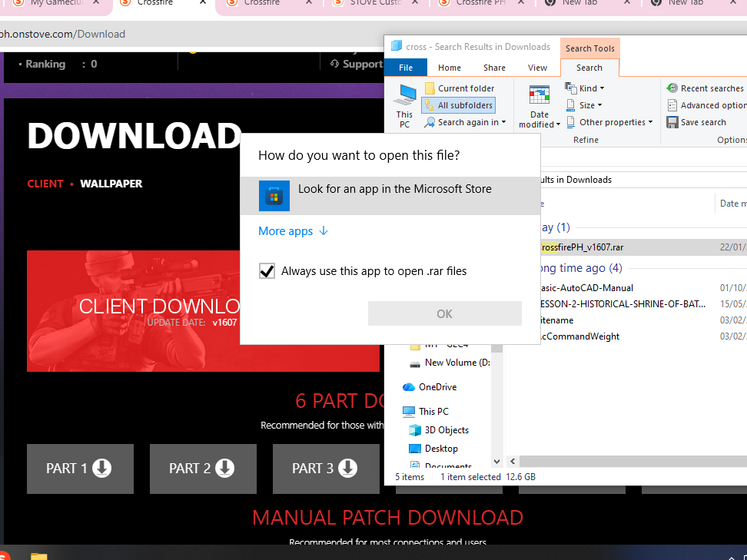Image resolution: width=747 pixels, height=560 pixels.
Task: Open the File menu tab
Action: [406, 68]
